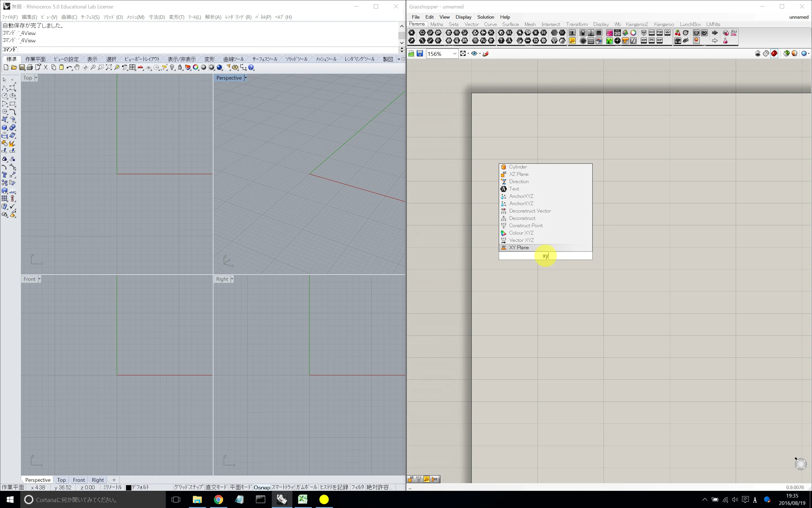Select the Explode tool in Rhino sidebar
This screenshot has height=508, width=812.
(x=12, y=143)
